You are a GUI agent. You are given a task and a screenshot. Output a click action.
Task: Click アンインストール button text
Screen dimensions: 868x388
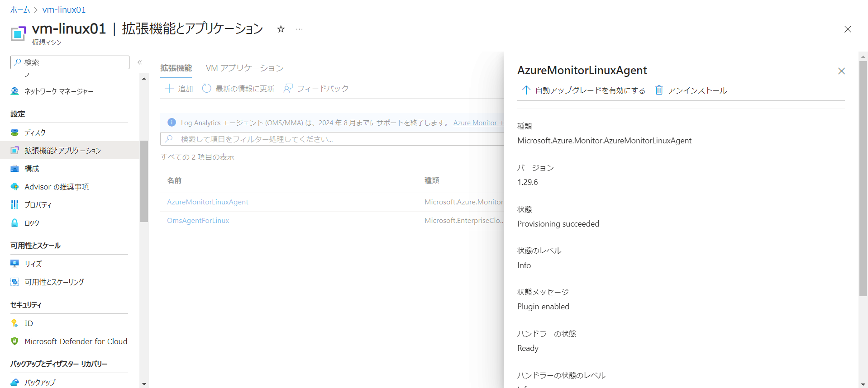click(x=697, y=90)
